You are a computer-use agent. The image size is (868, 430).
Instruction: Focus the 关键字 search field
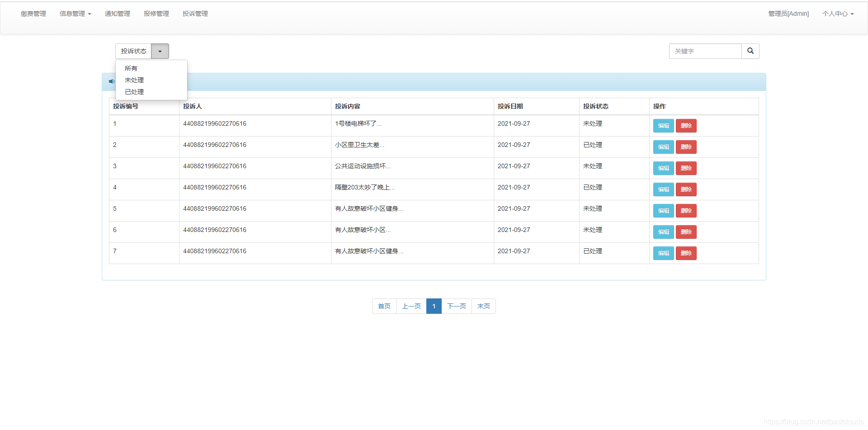[x=705, y=51]
